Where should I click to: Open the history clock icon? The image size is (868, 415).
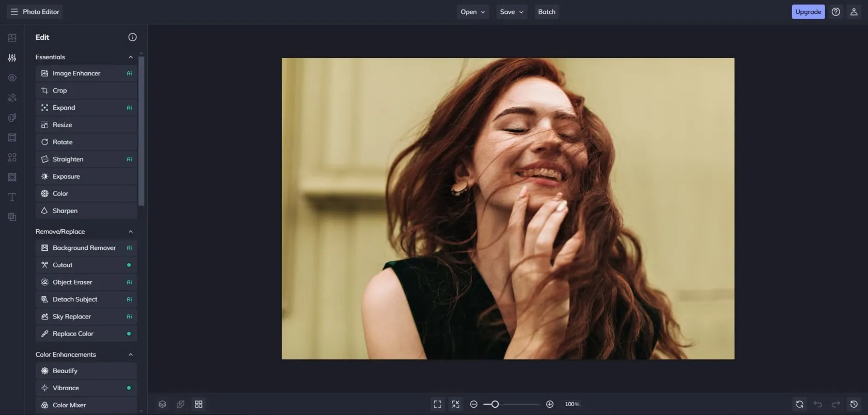(854, 404)
